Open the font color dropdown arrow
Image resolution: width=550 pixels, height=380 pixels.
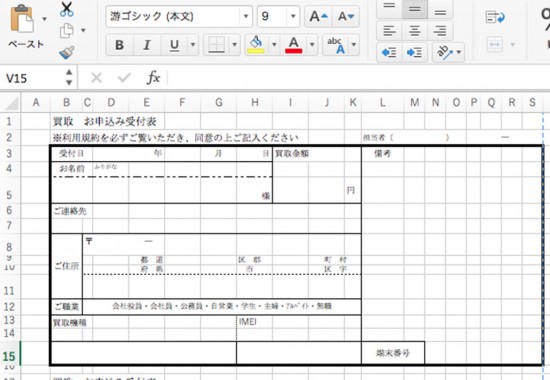point(312,45)
